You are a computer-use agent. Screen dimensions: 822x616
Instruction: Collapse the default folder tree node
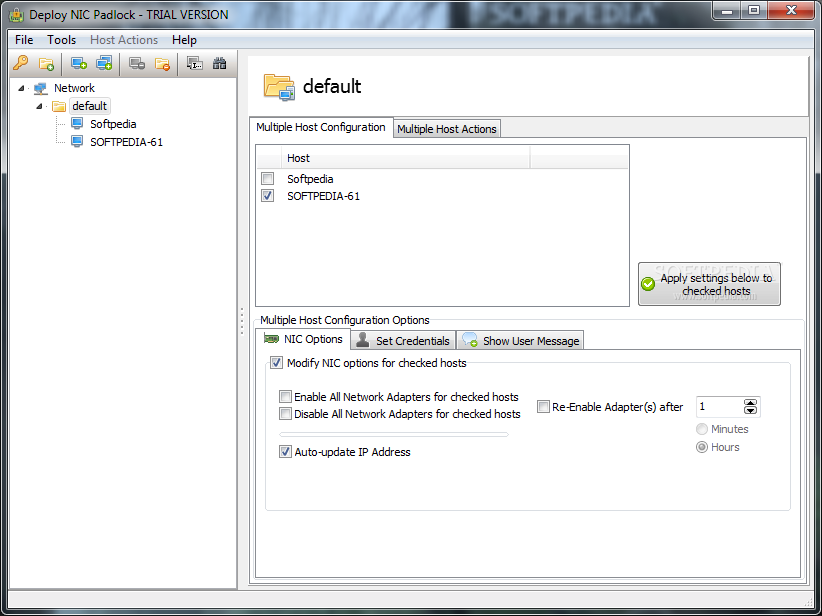pyautogui.click(x=39, y=106)
